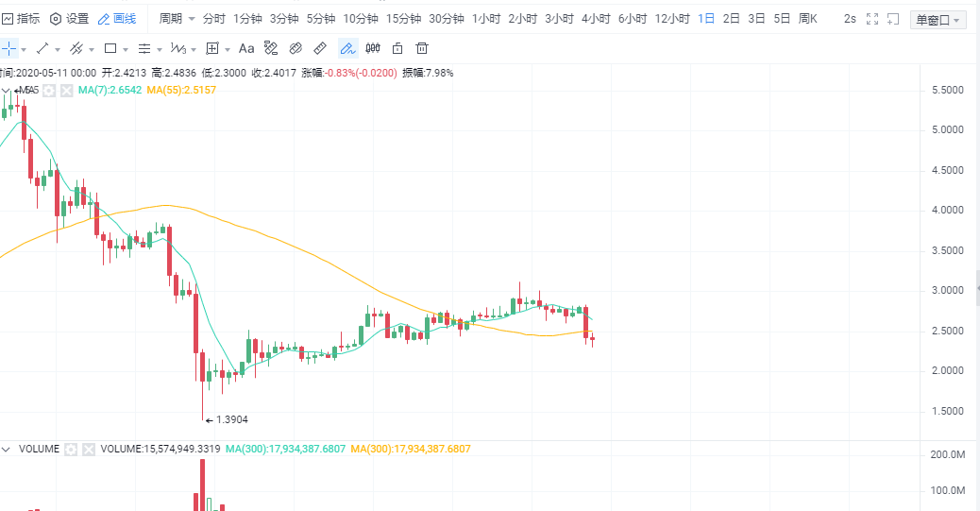Collapse the VOLUME panel chevron
The height and width of the screenshot is (511, 980).
tap(7, 449)
